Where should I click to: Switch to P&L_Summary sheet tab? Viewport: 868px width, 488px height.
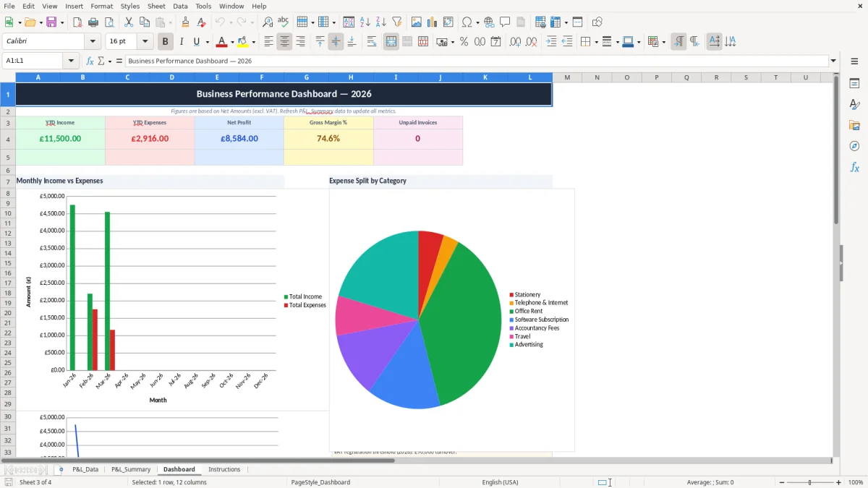(x=131, y=469)
